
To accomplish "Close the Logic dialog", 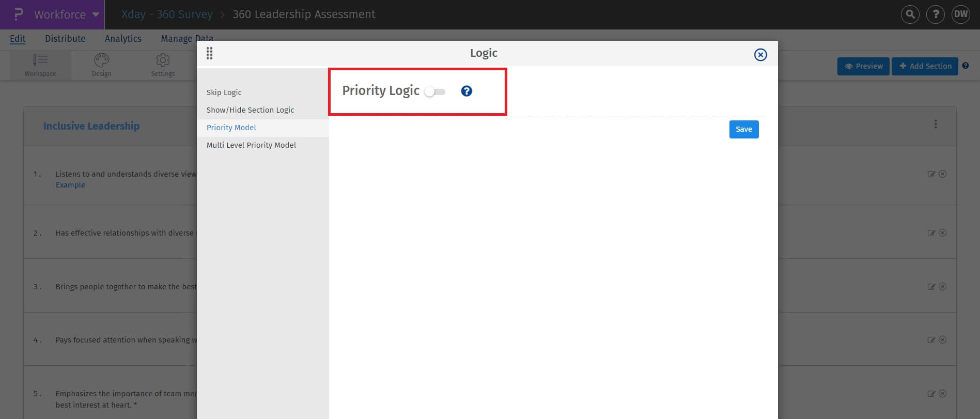I will coord(760,55).
